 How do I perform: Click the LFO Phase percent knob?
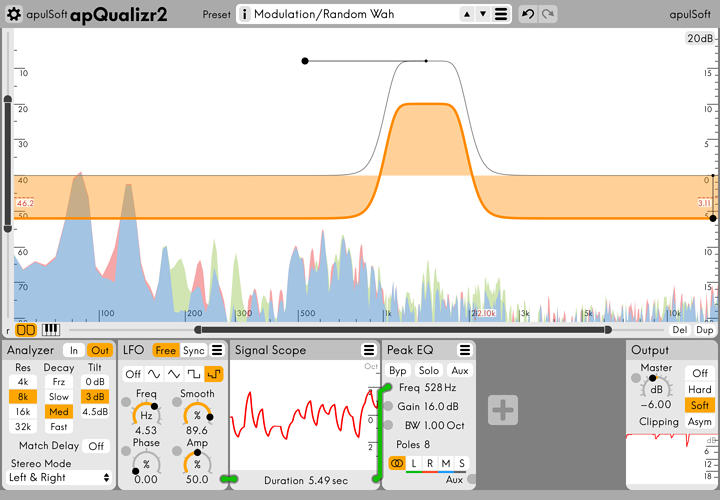click(146, 464)
